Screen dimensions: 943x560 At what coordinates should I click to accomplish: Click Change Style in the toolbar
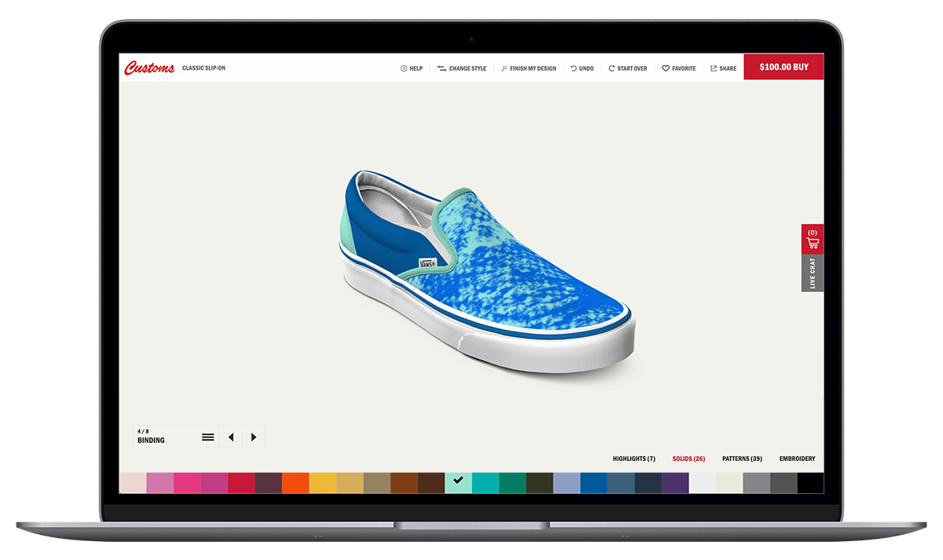(x=461, y=68)
